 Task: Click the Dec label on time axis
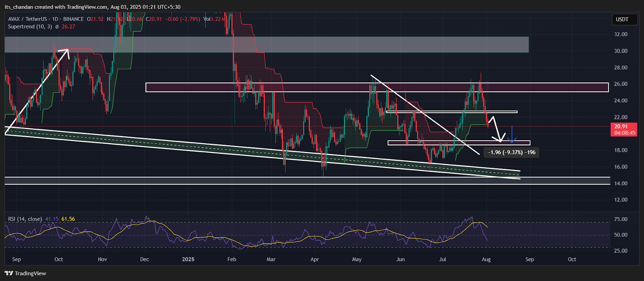(144, 259)
